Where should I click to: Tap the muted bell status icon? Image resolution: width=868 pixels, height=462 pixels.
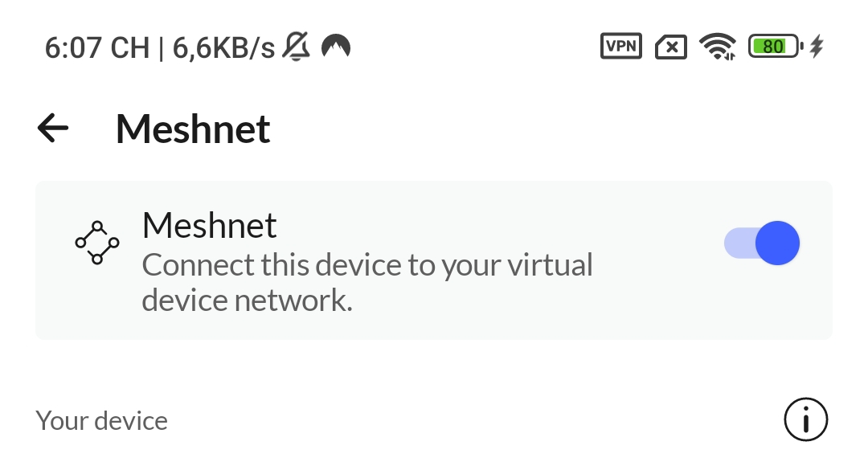[x=297, y=47]
